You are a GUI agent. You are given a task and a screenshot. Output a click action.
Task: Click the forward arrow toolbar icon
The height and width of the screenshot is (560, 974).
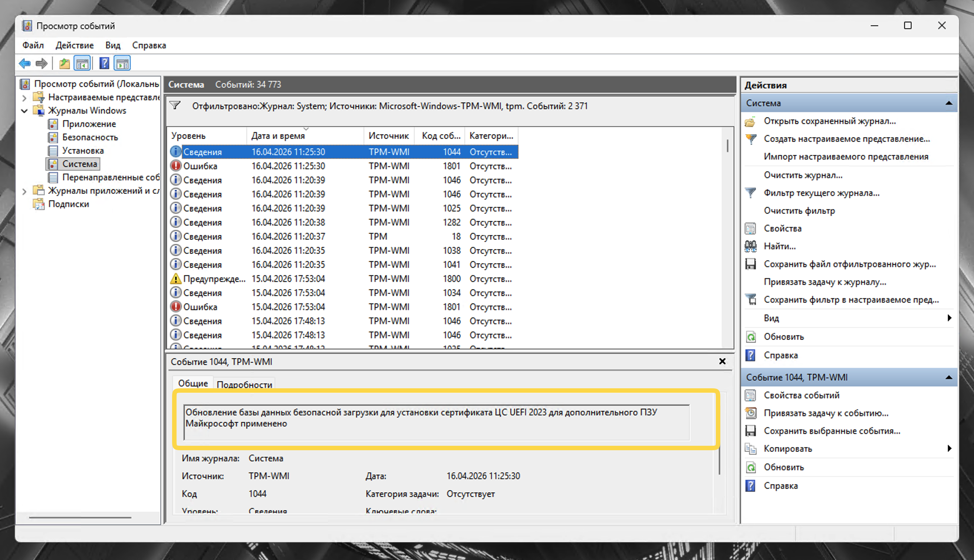click(42, 63)
